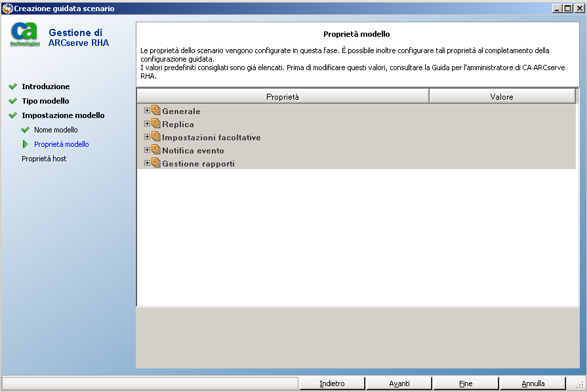Click the green arrow beside Proprietà modello
This screenshot has width=587, height=392.
(25, 144)
